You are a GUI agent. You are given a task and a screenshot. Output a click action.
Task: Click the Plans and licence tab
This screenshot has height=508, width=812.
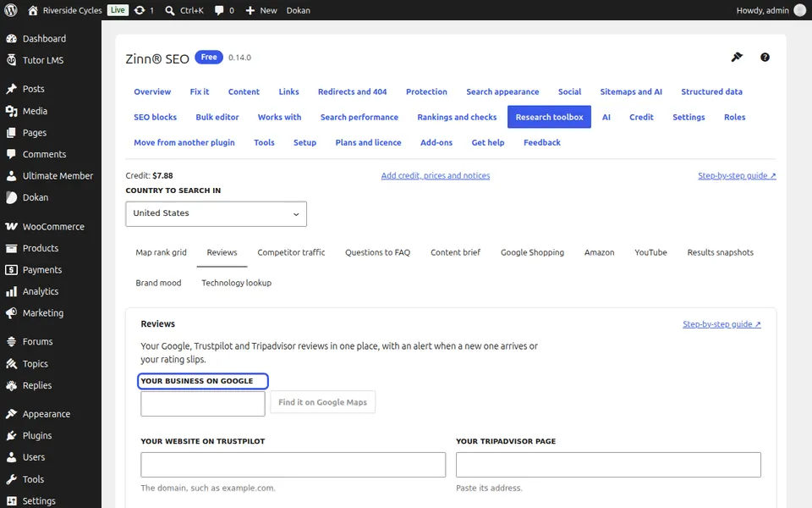pyautogui.click(x=368, y=142)
